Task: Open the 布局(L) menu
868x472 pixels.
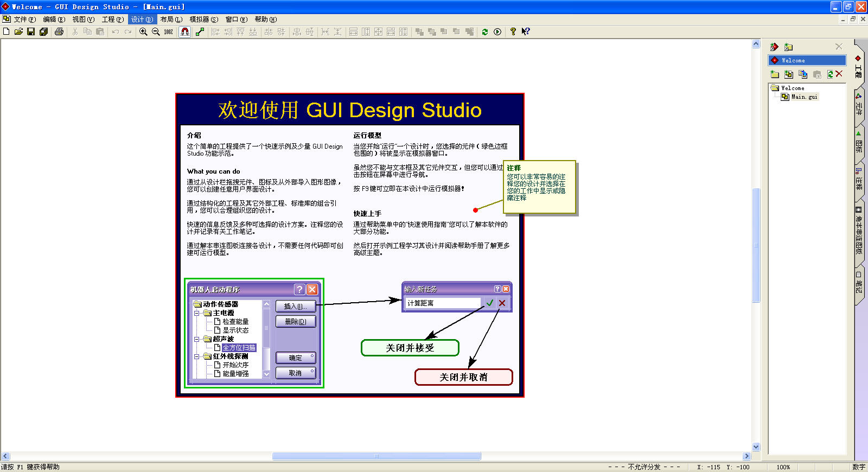Action: click(171, 19)
